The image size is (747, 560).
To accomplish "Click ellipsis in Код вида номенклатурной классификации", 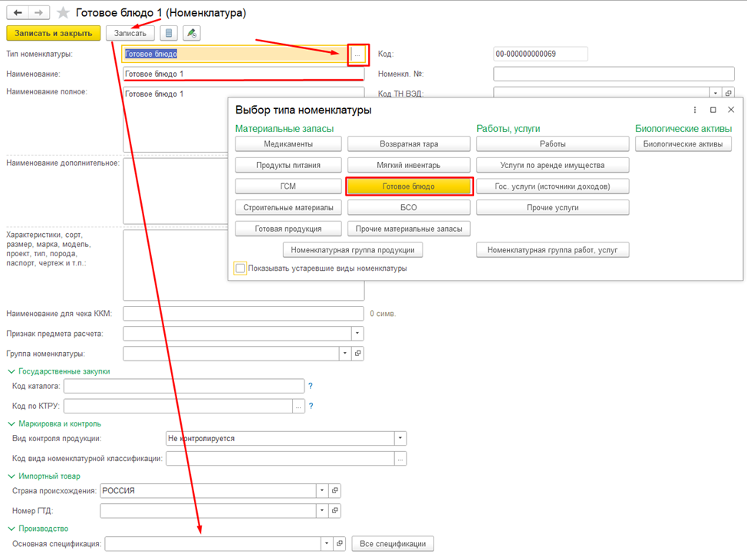I will click(x=400, y=459).
